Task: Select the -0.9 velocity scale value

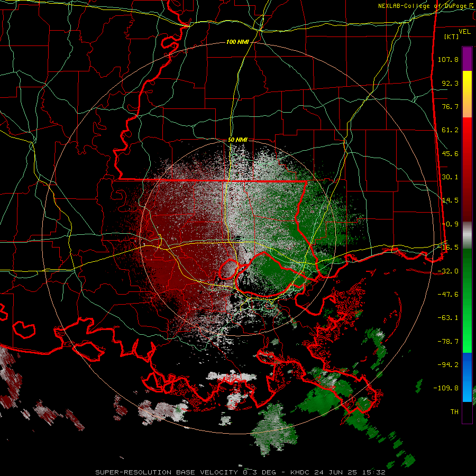Action: click(450, 224)
